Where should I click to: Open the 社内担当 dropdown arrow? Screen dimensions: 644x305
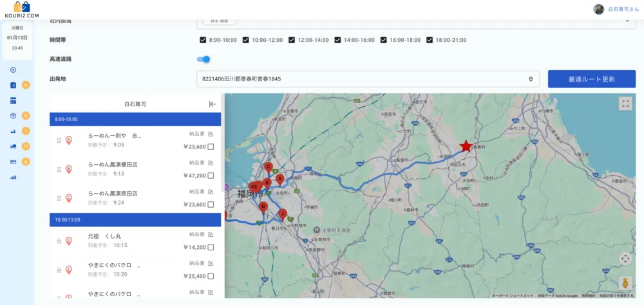click(x=627, y=21)
